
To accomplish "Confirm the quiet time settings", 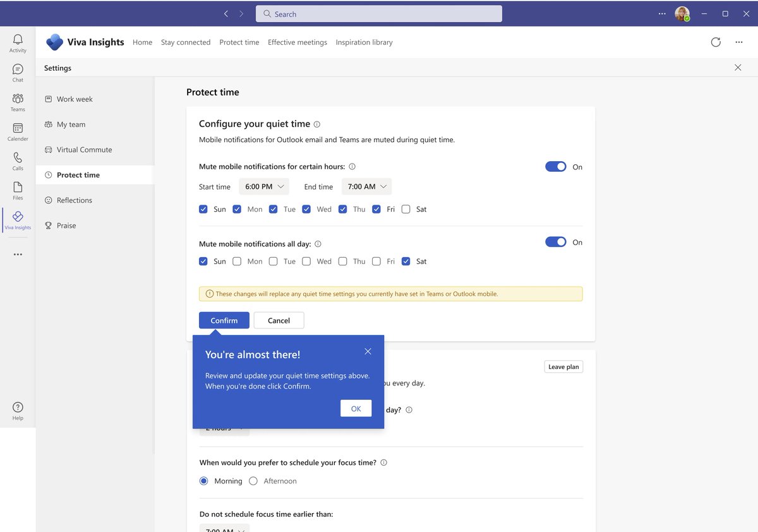I will click(224, 320).
